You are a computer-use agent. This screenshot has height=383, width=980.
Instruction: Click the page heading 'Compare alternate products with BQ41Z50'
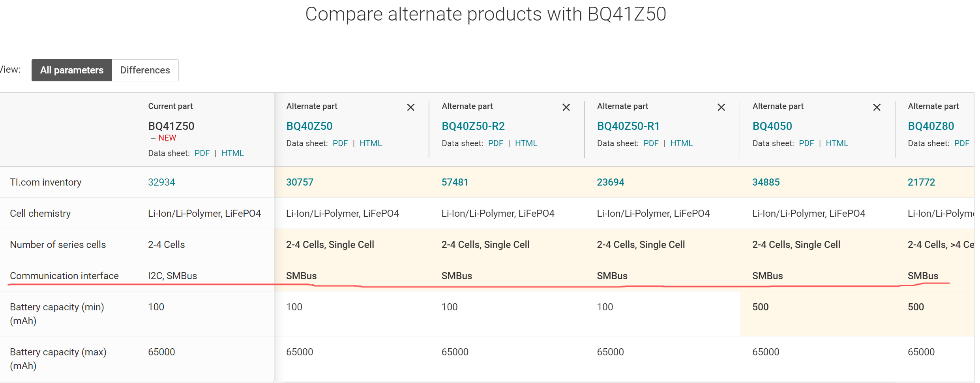pos(486,14)
